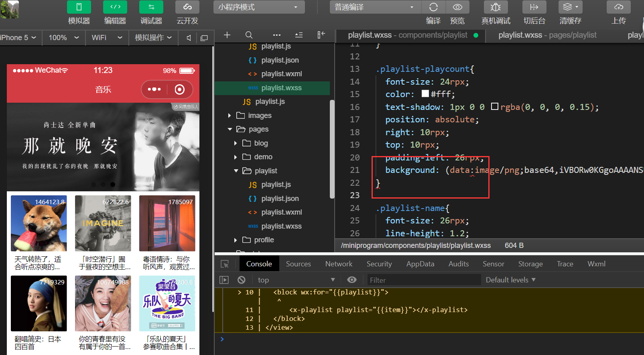Switch to playlist.wxss components/playlist tab
Screen dimensions: 644x355
[410, 35]
